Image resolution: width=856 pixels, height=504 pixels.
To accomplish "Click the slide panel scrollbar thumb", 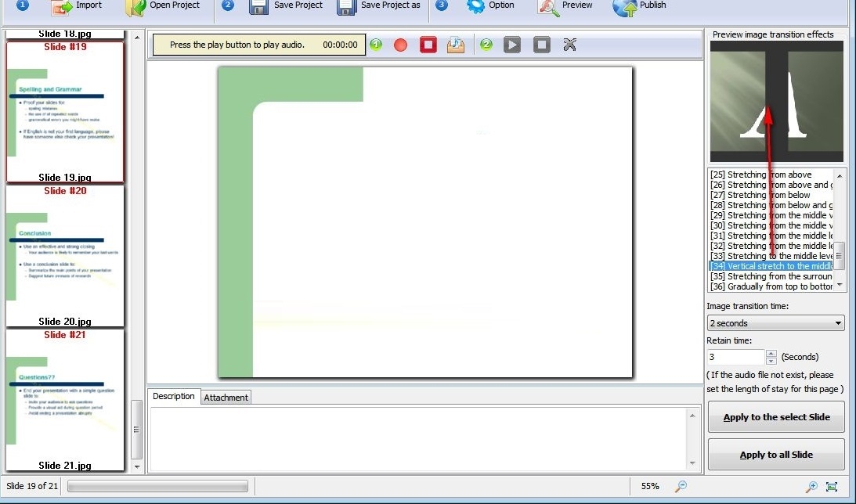I will tap(137, 430).
